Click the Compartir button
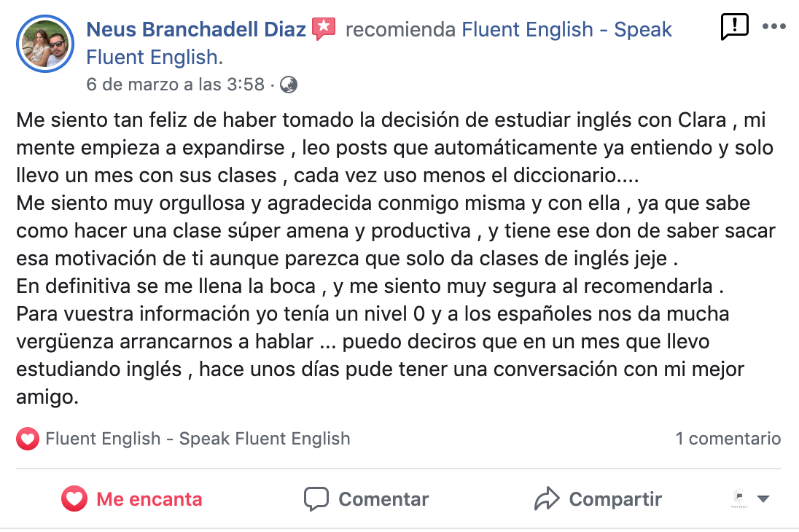The image size is (799, 532). [598, 499]
